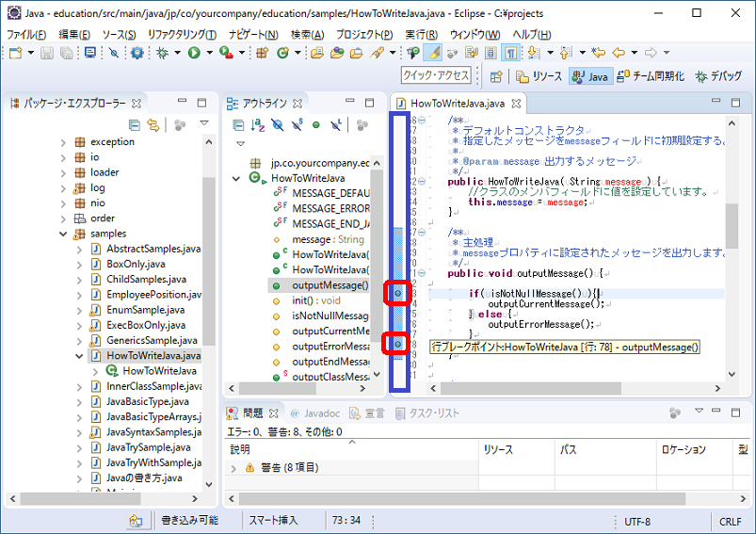Switch to the タスク・リスト tab
The image size is (756, 534).
point(426,413)
